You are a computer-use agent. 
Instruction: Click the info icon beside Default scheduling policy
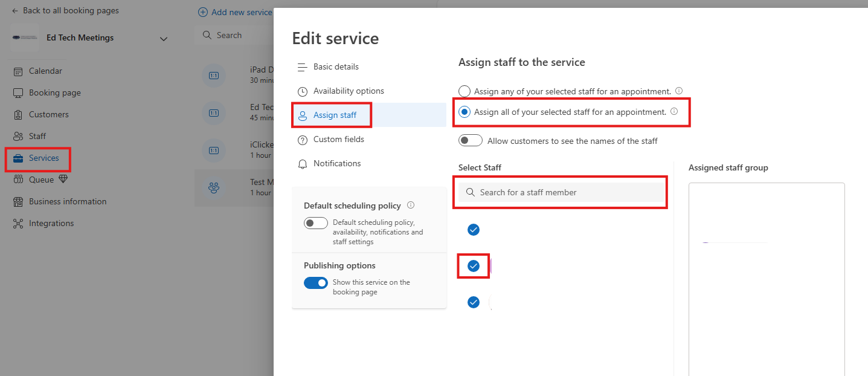coord(411,206)
